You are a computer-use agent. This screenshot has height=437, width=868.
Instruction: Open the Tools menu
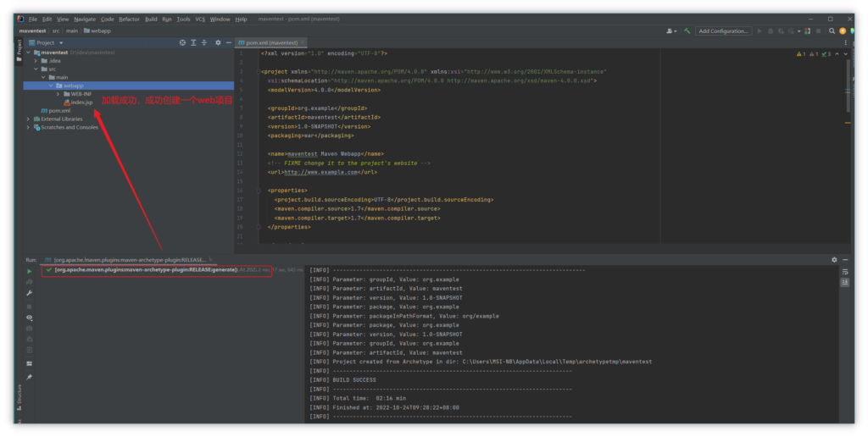[x=183, y=19]
